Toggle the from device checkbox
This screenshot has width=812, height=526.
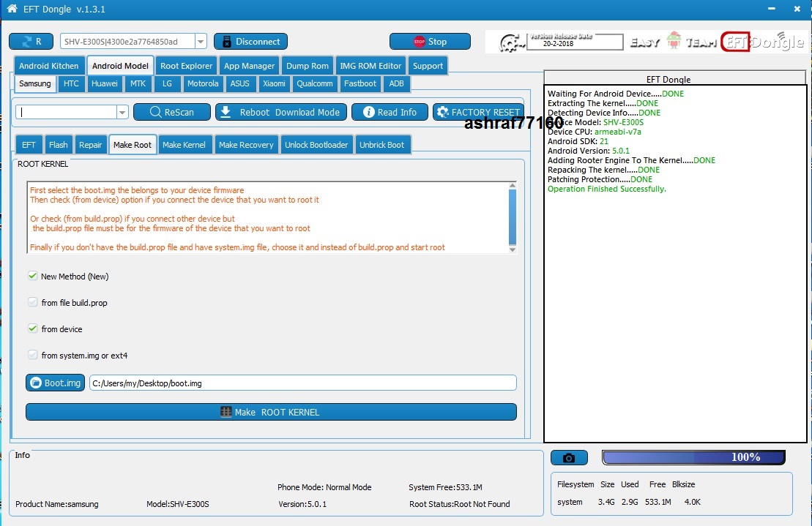(33, 329)
